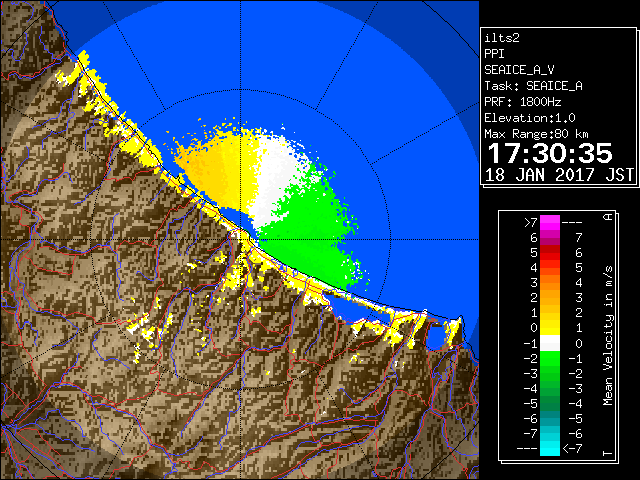The width and height of the screenshot is (640, 480).
Task: Click the timestamp 17:30:35
Action: point(550,153)
